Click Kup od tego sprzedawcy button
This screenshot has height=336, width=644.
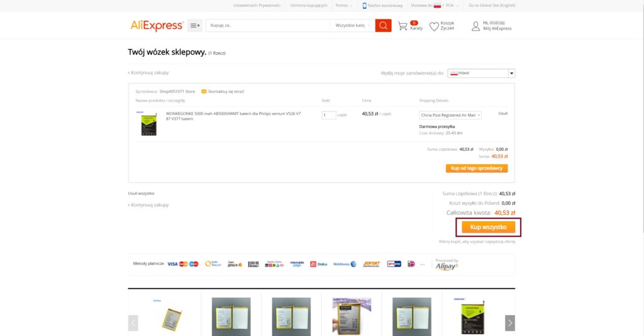477,168
